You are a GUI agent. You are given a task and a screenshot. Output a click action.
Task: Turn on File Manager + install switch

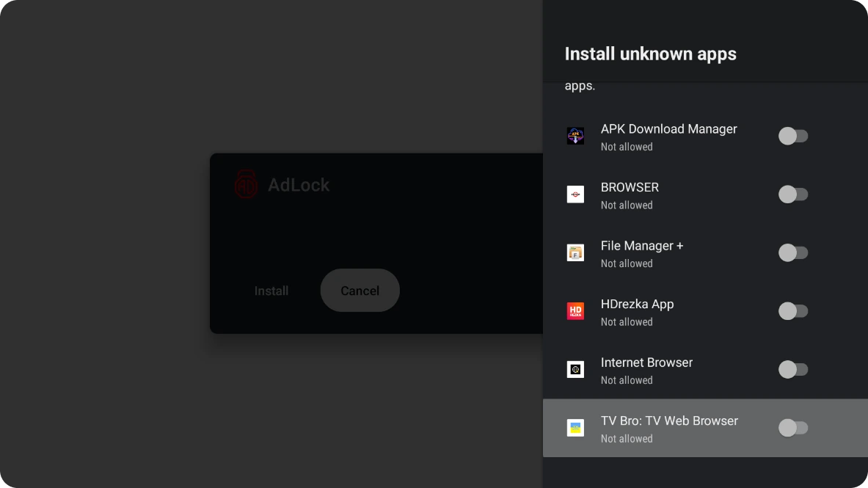click(x=792, y=252)
